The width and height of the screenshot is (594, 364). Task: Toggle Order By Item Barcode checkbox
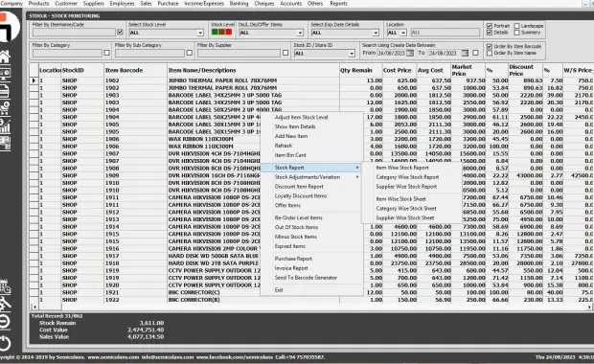pyautogui.click(x=489, y=47)
